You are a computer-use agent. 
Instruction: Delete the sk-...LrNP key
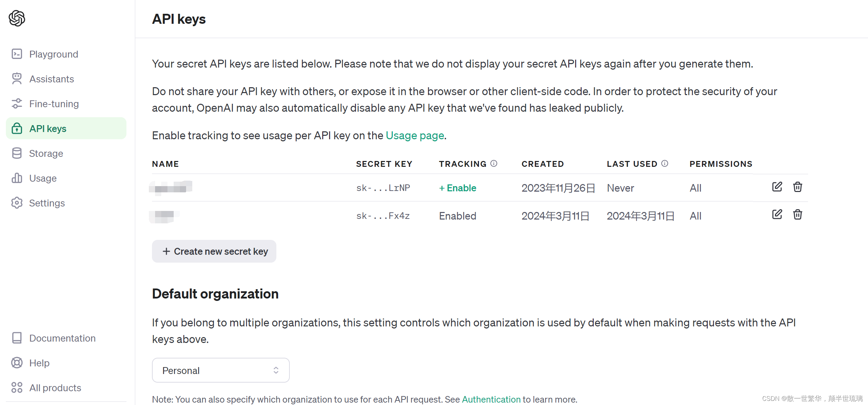pos(798,187)
